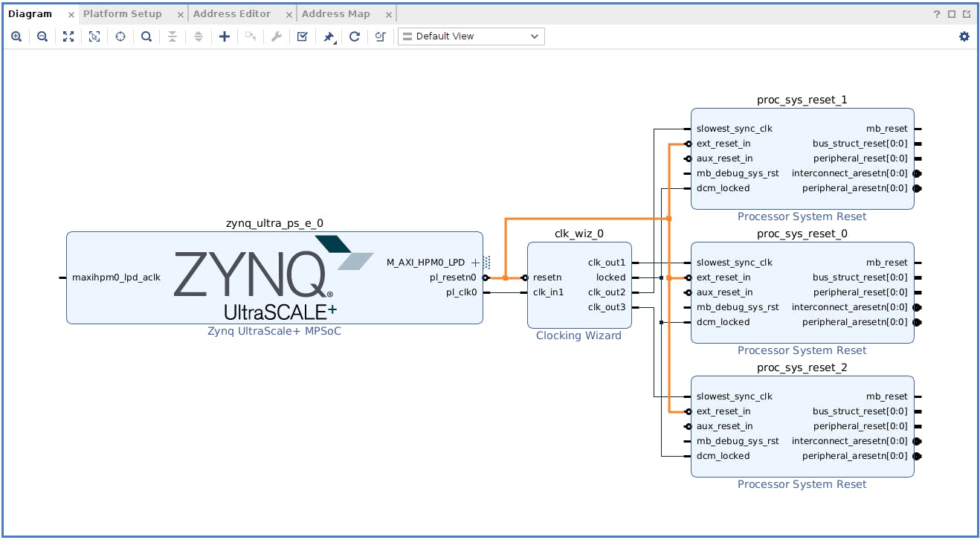980x540 pixels.
Task: Select the pl_clk0 output pin
Action: pos(462,292)
